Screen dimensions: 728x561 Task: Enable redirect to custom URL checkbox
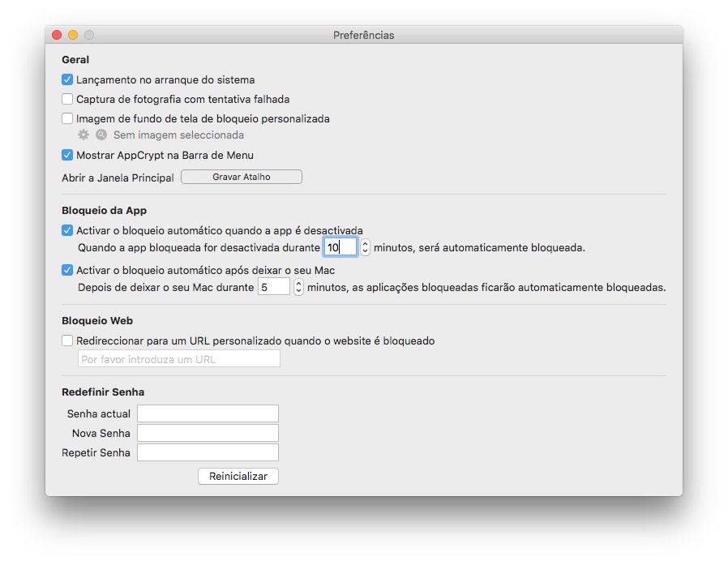(x=67, y=341)
